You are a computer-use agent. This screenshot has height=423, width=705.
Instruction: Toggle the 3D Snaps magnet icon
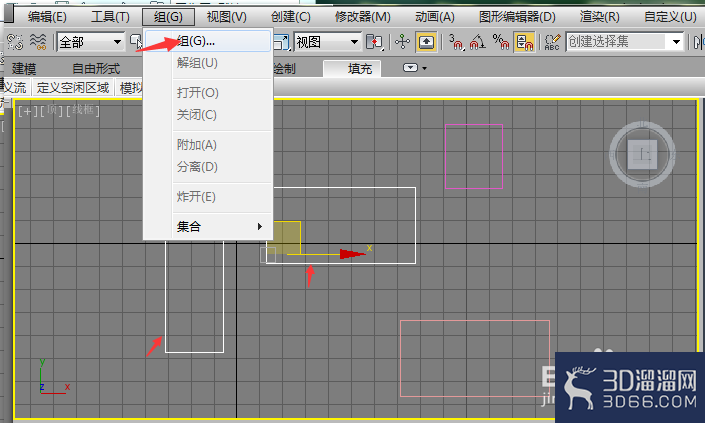455,42
